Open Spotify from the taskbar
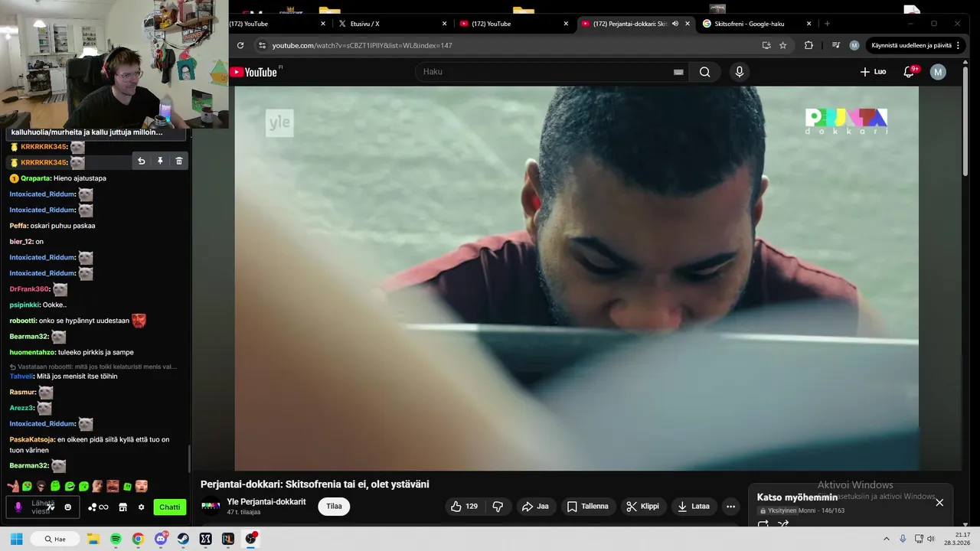The width and height of the screenshot is (980, 551). tap(116, 539)
